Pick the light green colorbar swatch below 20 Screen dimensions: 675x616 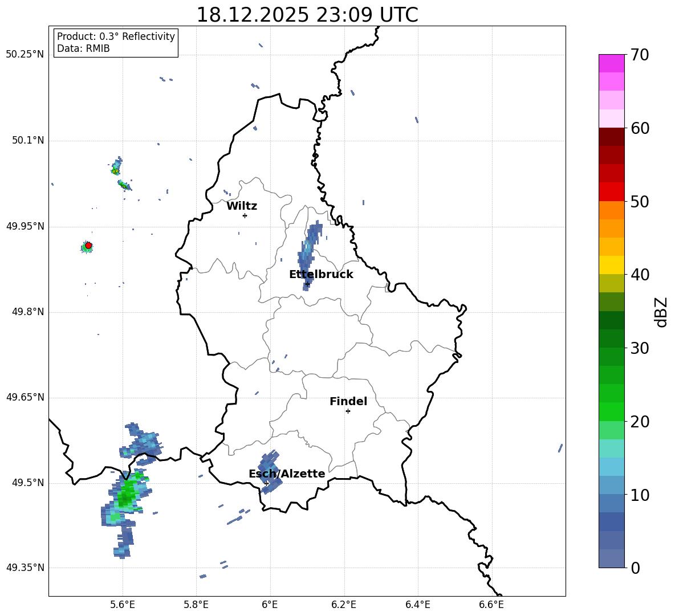(612, 430)
